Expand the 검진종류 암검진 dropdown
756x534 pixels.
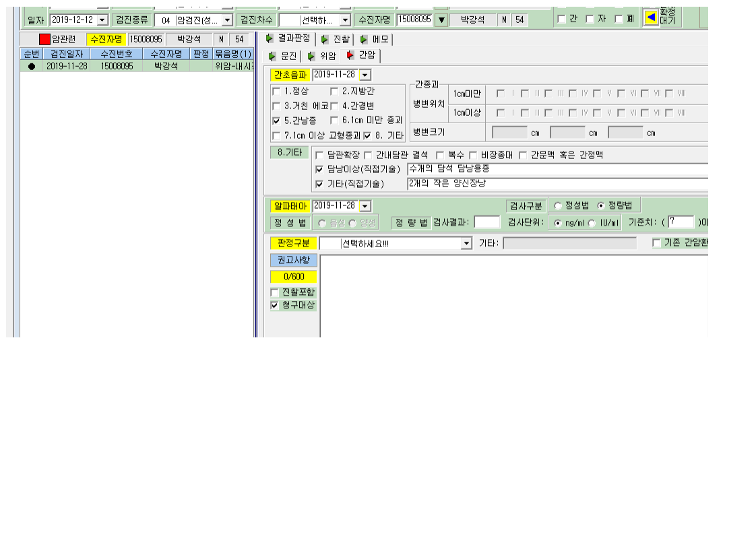tap(228, 20)
